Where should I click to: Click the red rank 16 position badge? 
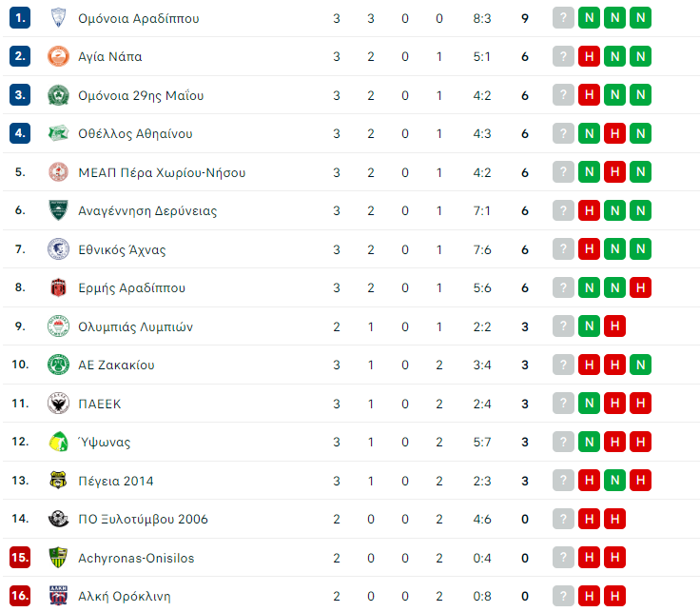(20, 597)
